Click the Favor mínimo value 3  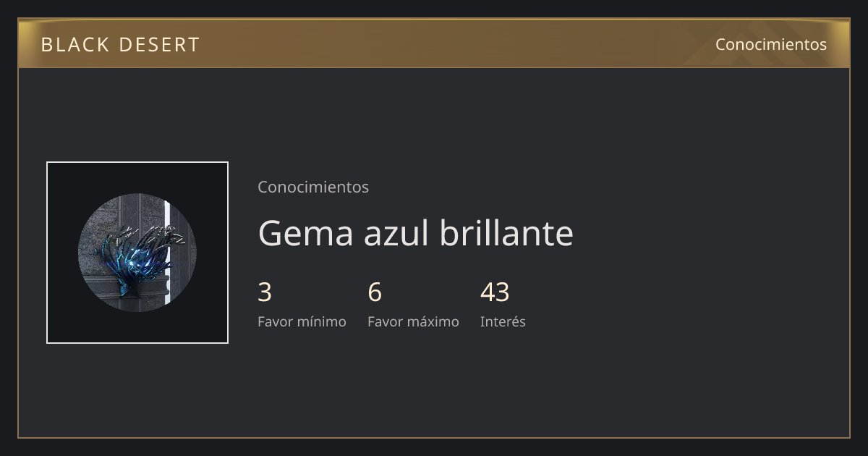point(265,292)
